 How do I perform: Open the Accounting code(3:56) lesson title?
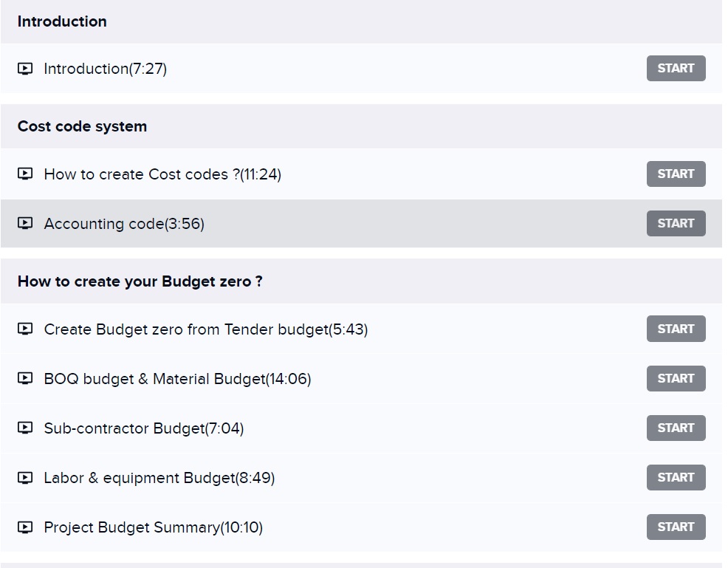pos(124,224)
